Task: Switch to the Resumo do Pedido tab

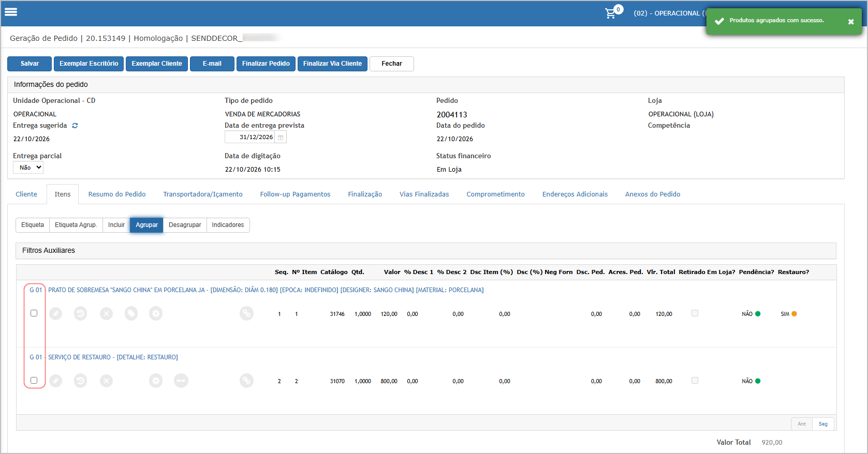Action: (x=117, y=194)
